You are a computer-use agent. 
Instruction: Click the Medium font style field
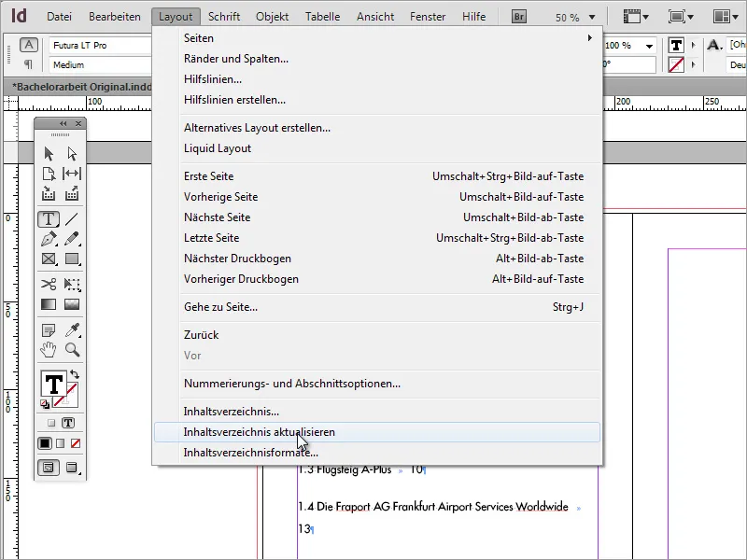pos(100,64)
